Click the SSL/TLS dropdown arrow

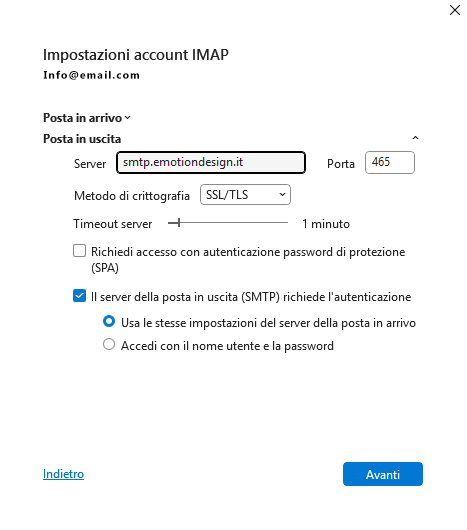click(282, 195)
